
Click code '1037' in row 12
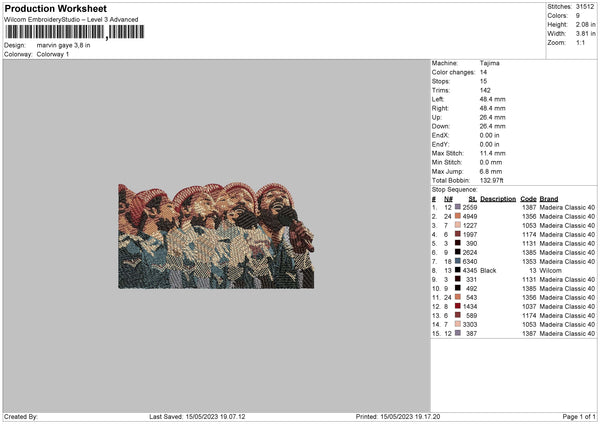[529, 307]
